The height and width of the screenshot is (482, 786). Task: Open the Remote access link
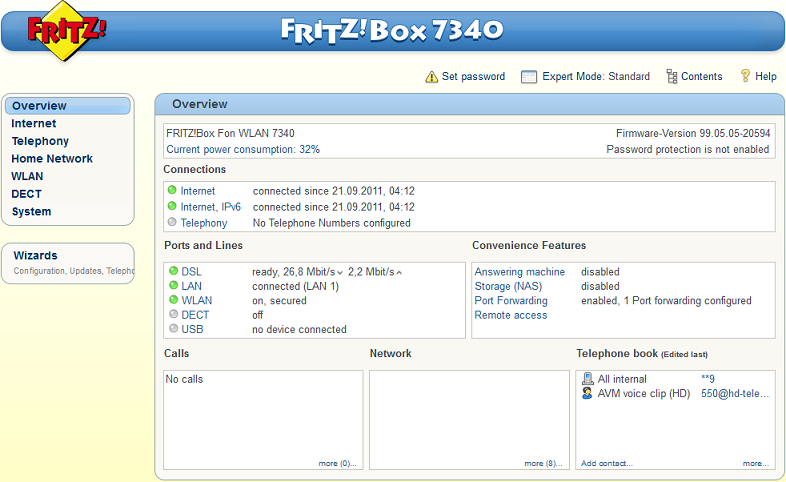pyautogui.click(x=511, y=315)
